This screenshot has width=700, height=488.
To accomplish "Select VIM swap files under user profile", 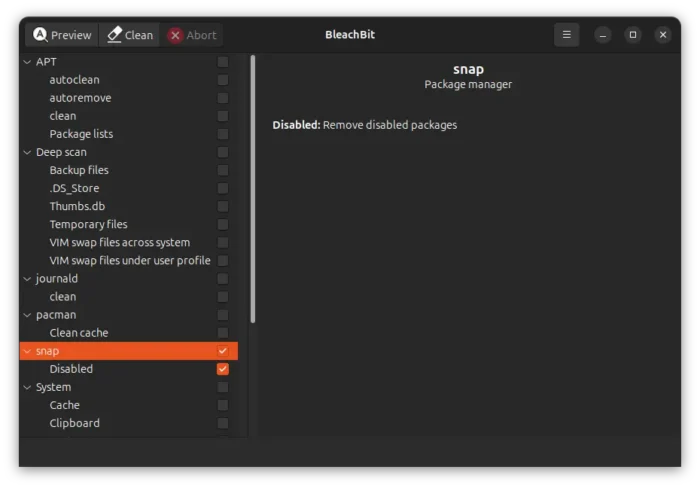I will click(x=129, y=260).
